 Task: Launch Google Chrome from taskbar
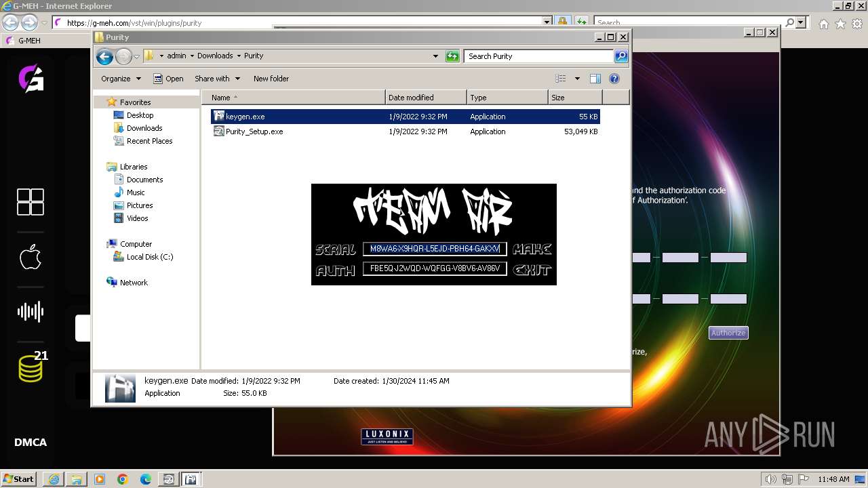pos(123,479)
